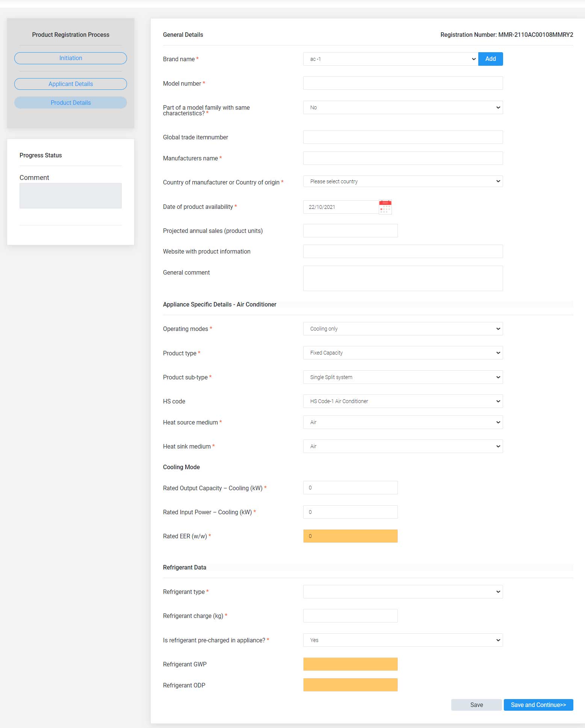Expand the HS code dropdown
This screenshot has height=728, width=585.
[x=403, y=401]
